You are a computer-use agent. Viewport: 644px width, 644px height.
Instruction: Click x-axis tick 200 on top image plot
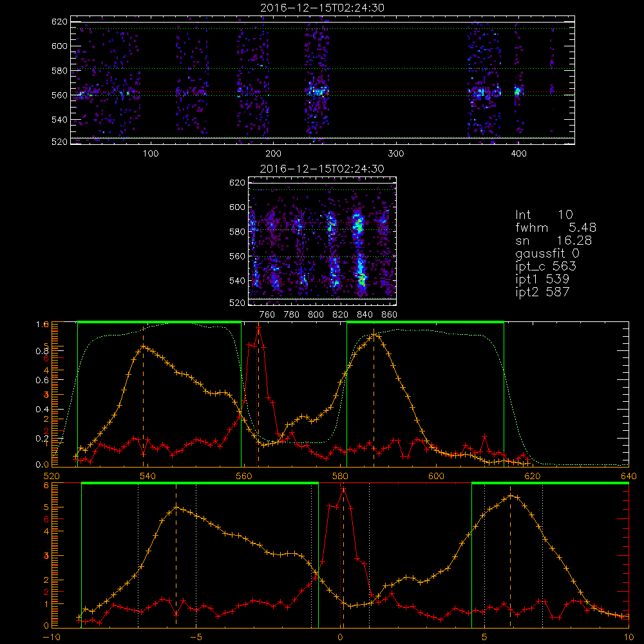coord(273,154)
